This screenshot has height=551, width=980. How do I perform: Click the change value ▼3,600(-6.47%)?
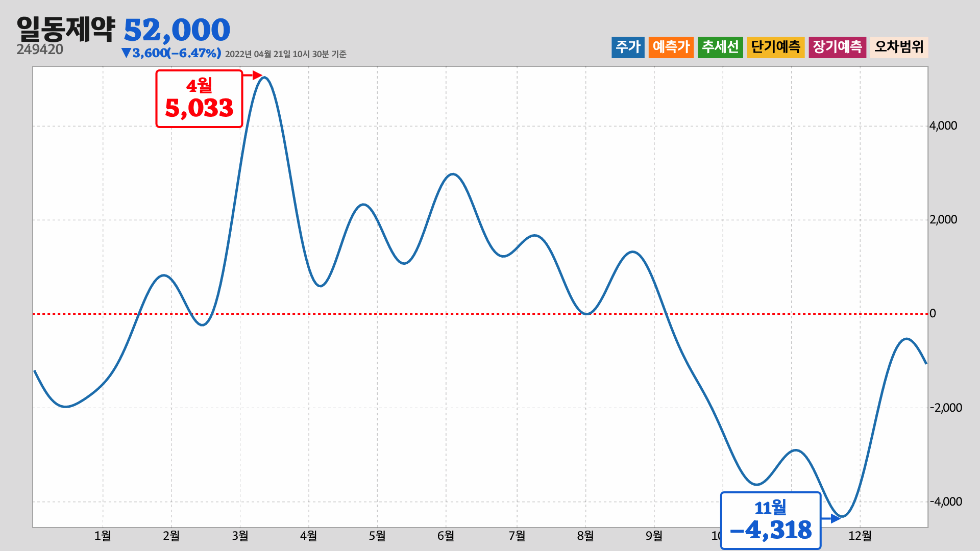tap(171, 53)
